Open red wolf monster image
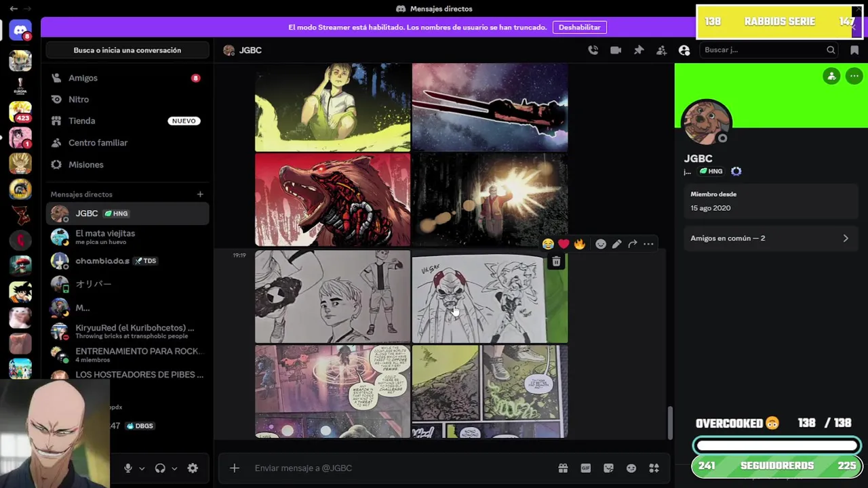Screen dimensions: 868x488 [333, 200]
